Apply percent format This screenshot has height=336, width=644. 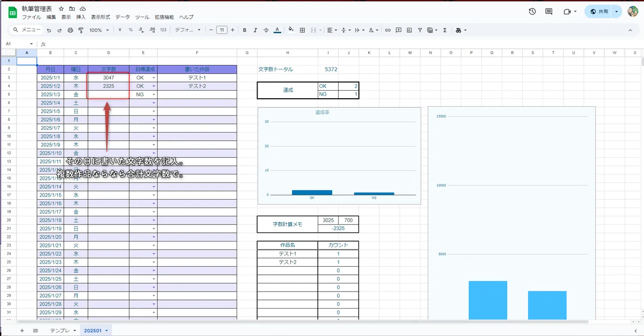pyautogui.click(x=130, y=30)
